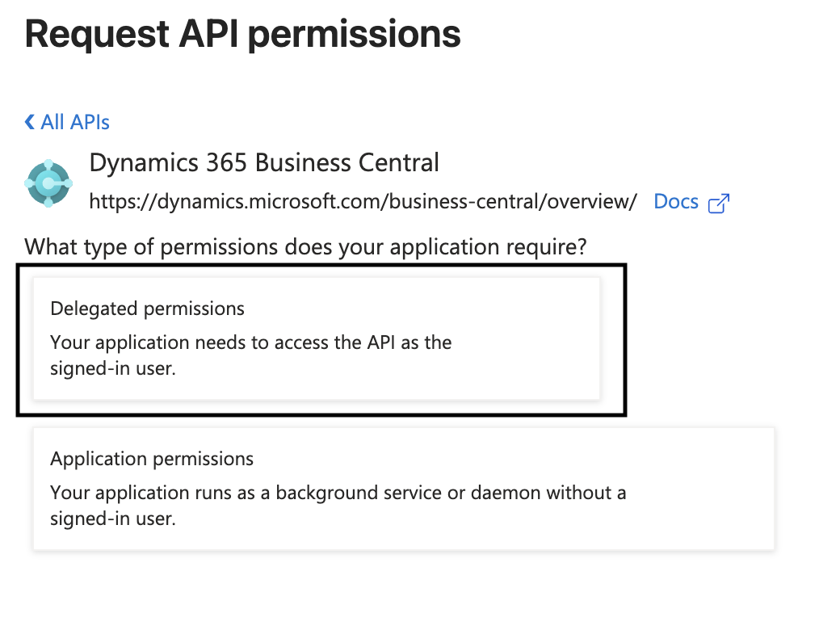Viewport: 840px width, 630px height.
Task: Click the Dynamics 365 Business Central name
Action: [265, 162]
